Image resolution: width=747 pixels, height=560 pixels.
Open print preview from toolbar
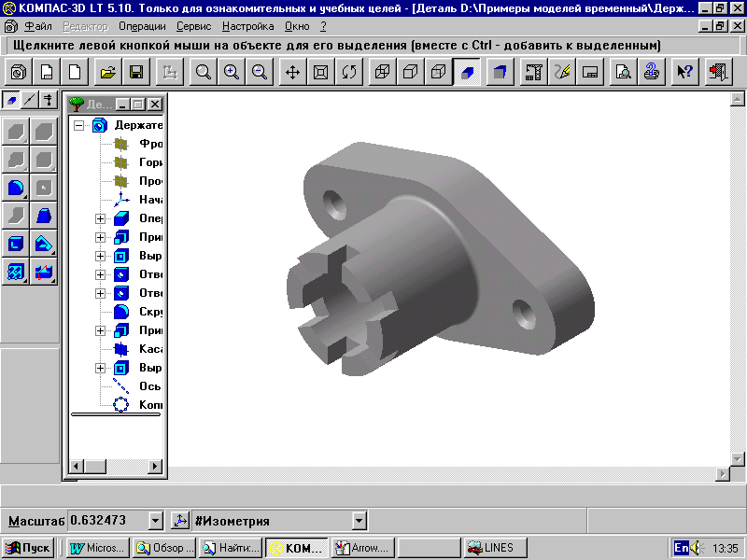(623, 72)
